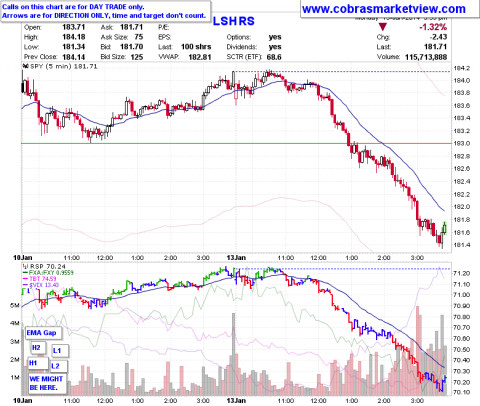Screen dimensions: 480x406
Task: Select the Bid Size value 125
Action: 137,57
